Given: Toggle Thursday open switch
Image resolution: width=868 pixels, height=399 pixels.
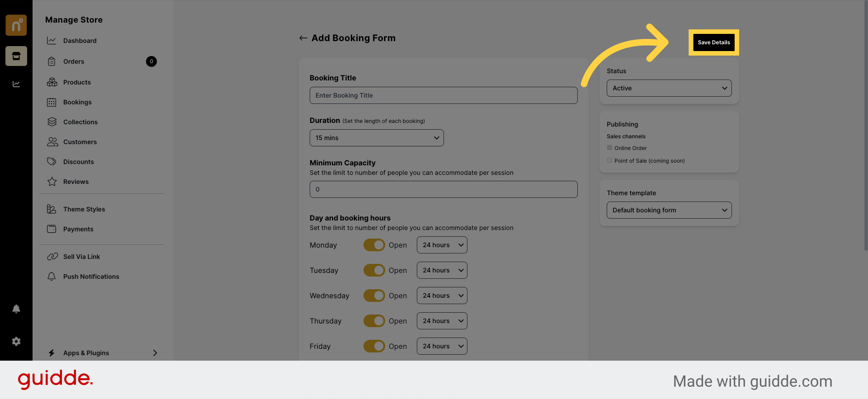Looking at the screenshot, I should point(374,321).
